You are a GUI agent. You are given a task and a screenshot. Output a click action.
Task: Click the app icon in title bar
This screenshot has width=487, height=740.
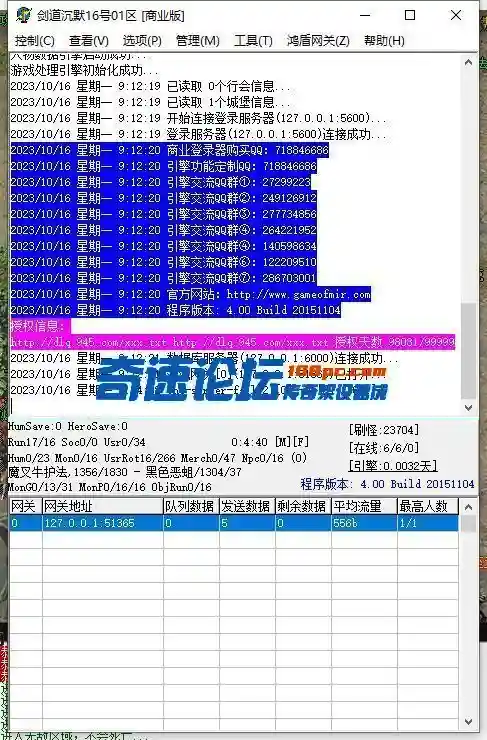click(23, 15)
